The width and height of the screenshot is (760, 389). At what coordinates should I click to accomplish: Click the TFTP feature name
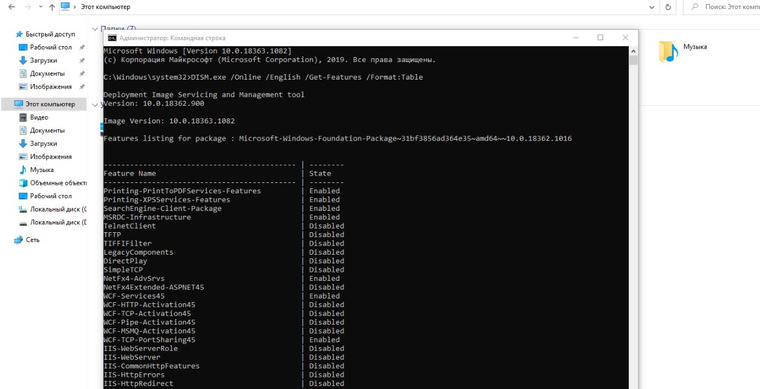pos(112,234)
